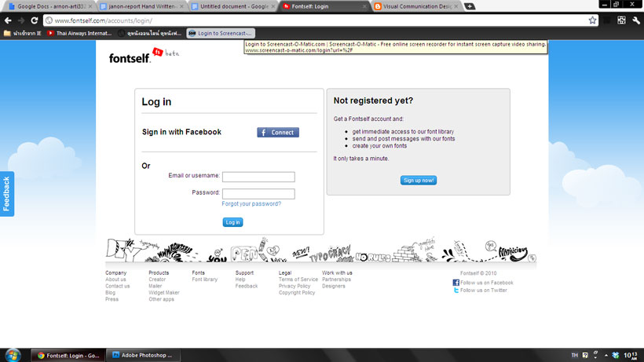Reload the page with the refresh icon
The width and height of the screenshot is (644, 362).
pyautogui.click(x=35, y=20)
